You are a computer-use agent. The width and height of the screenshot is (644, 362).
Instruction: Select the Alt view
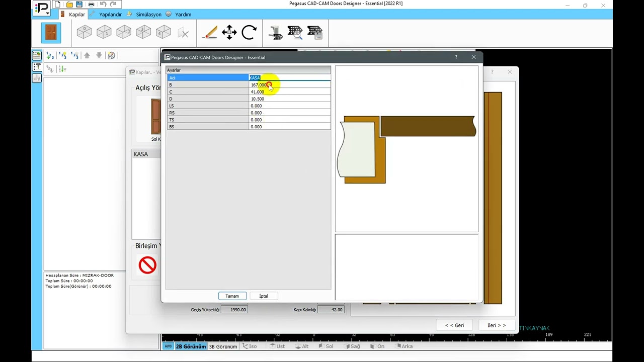coord(302,346)
